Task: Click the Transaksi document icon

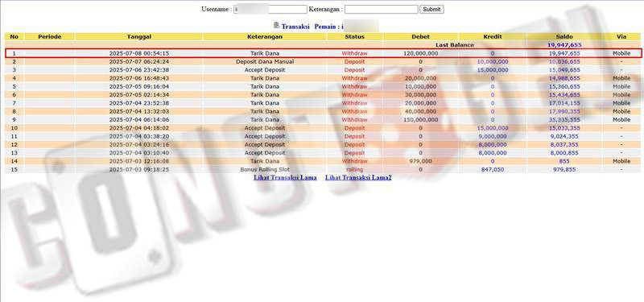Action: coord(276,25)
